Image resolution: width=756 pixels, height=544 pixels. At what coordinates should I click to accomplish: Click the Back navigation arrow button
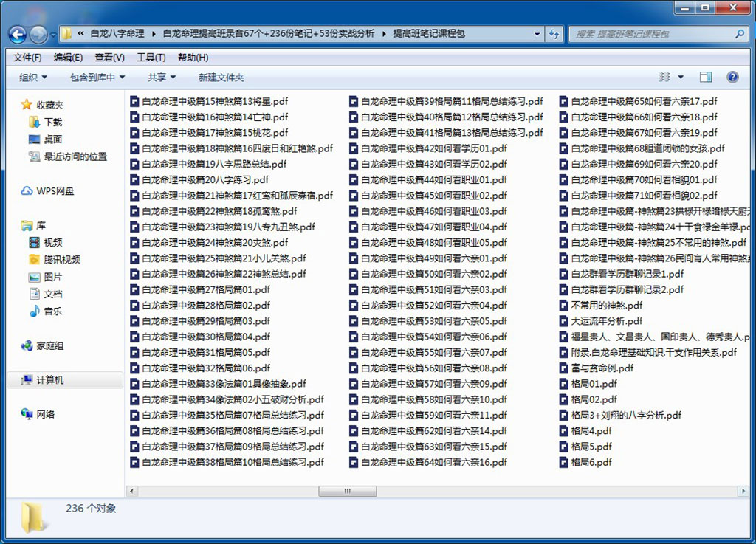click(x=18, y=34)
